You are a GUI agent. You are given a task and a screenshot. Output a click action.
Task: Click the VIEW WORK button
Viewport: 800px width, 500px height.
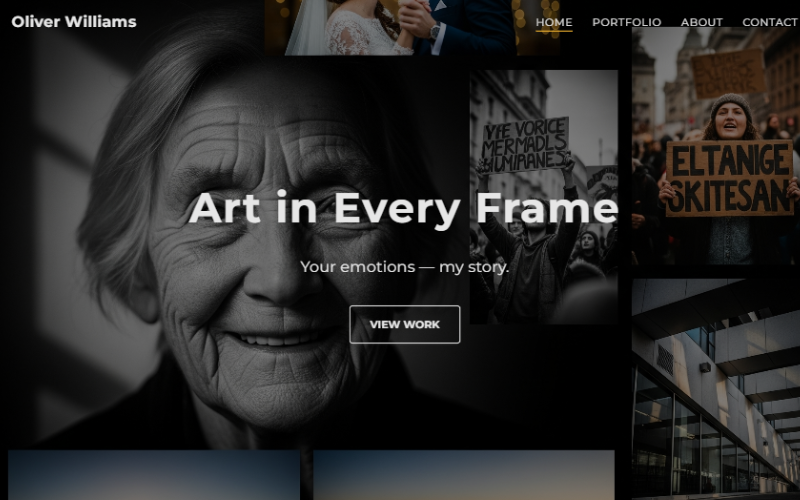click(x=405, y=324)
